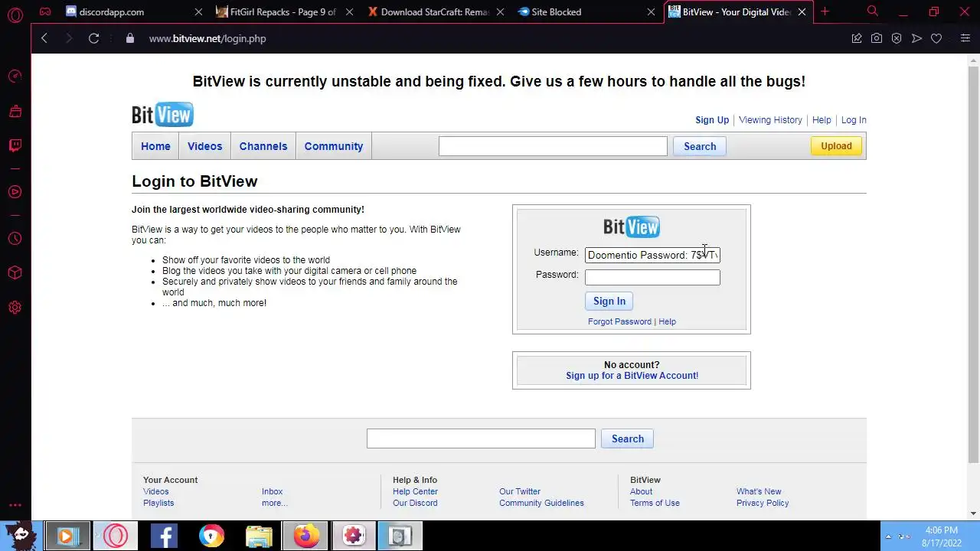The width and height of the screenshot is (980, 551).
Task: Click scrollbar down arrow
Action: click(973, 514)
